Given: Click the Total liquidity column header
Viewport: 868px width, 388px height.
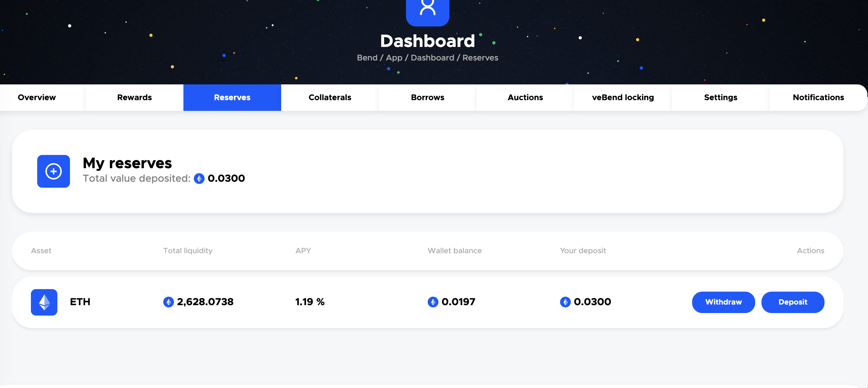Looking at the screenshot, I should (x=188, y=251).
